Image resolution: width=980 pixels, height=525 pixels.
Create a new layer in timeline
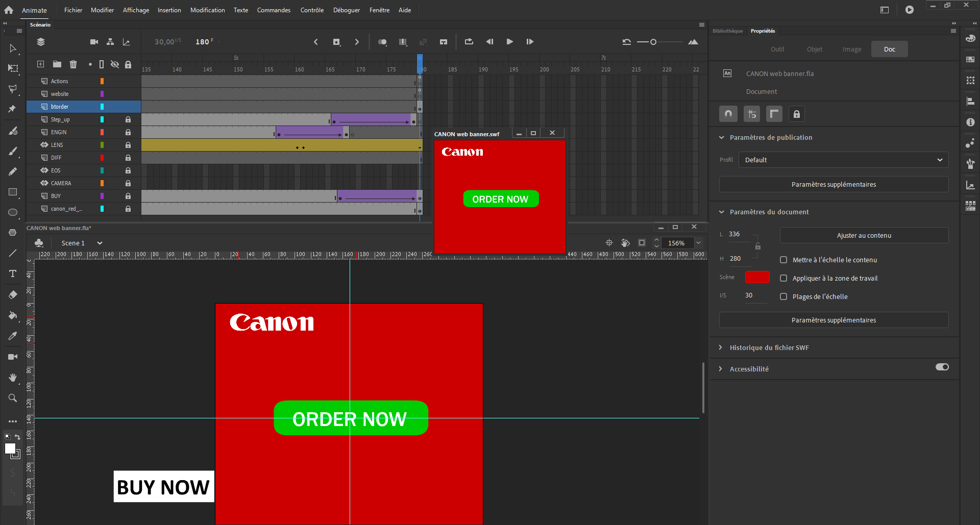coord(40,64)
